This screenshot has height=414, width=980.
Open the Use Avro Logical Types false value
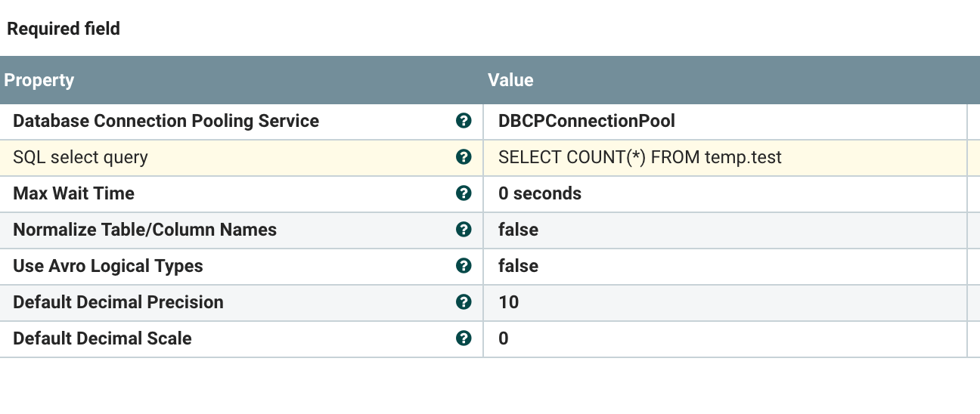[x=519, y=266]
